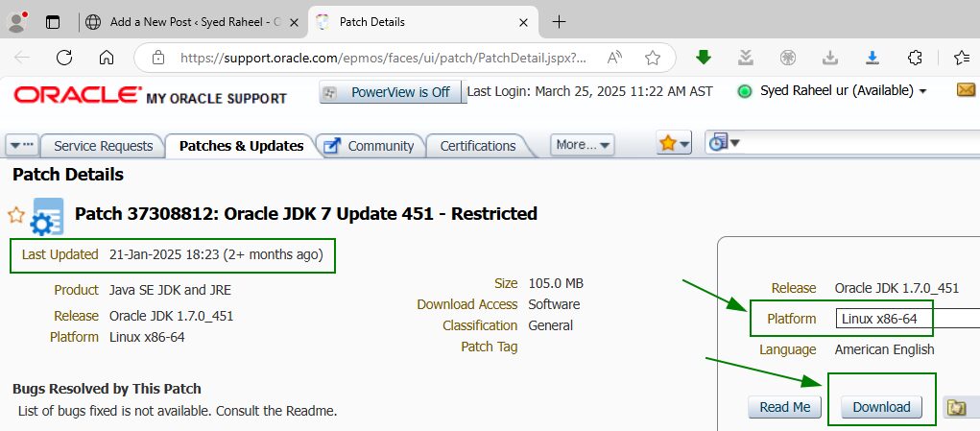Click the Classification General value
Viewport: 980px width, 431px height.
click(550, 326)
